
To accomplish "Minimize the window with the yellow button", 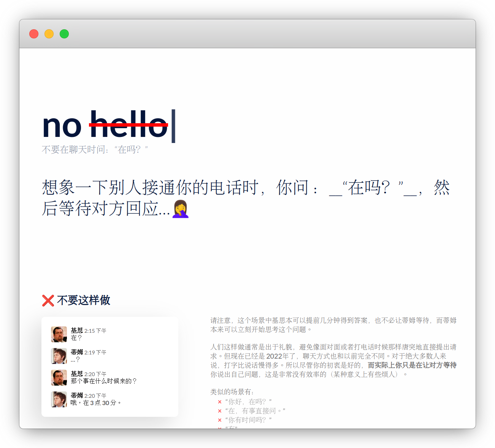I will click(x=49, y=34).
